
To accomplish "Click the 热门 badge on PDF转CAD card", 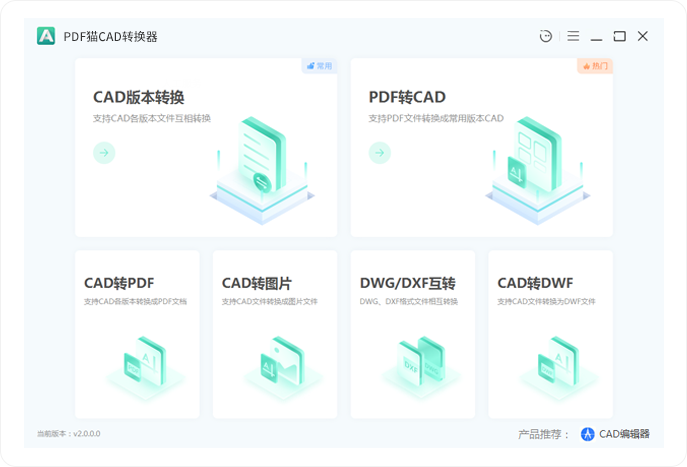I will point(595,66).
